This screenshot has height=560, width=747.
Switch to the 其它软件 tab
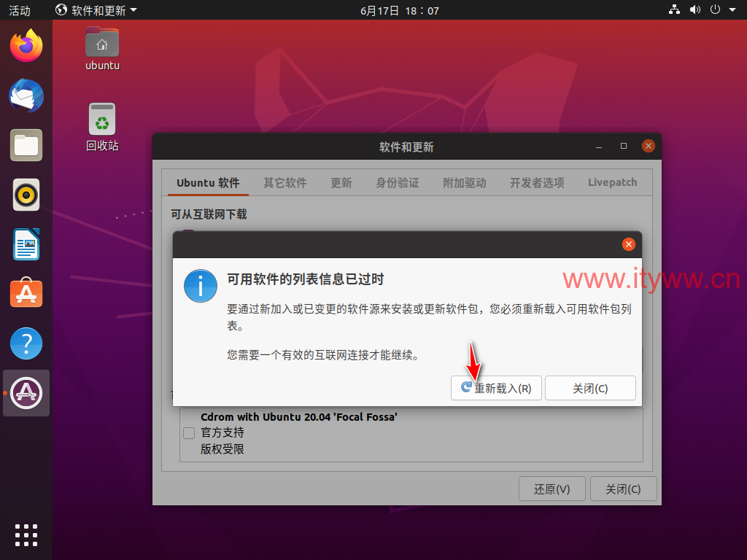click(285, 183)
